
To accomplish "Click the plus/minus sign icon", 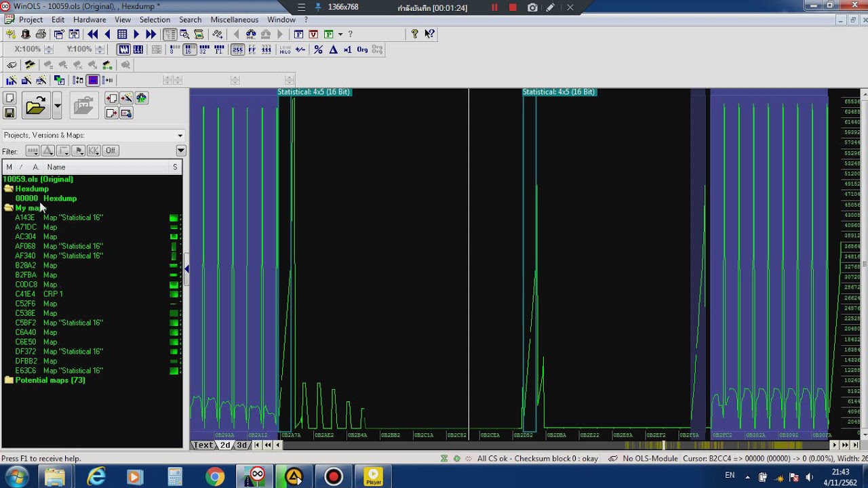I will [300, 49].
